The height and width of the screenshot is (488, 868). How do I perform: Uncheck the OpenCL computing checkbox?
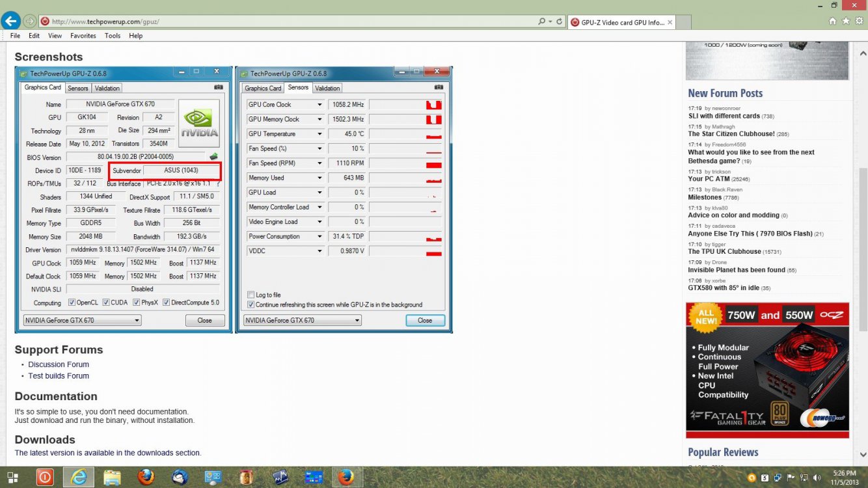point(72,302)
